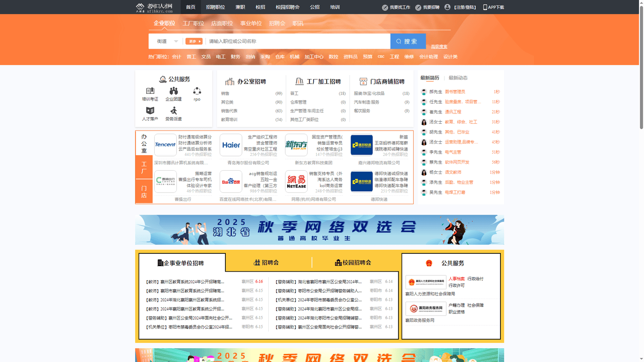Switch to 招聘会 tab in yellow panel

click(267, 262)
